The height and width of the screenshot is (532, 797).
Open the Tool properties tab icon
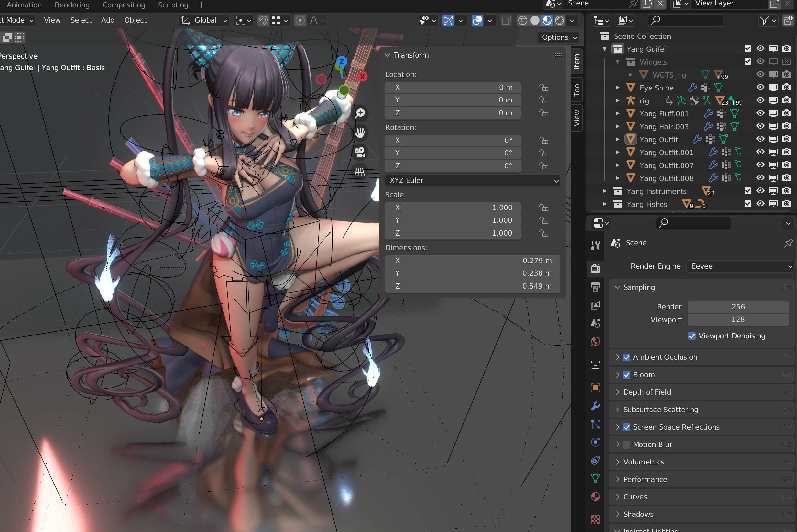pos(595,245)
